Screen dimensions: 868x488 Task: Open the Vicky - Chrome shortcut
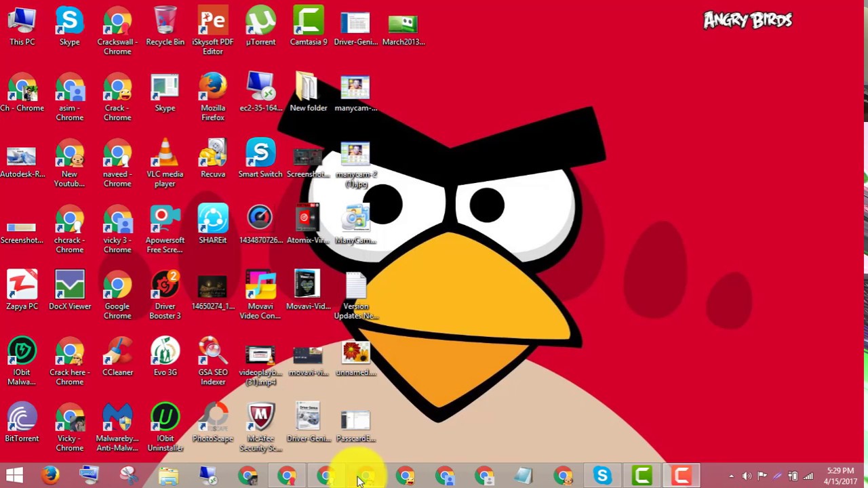point(69,427)
